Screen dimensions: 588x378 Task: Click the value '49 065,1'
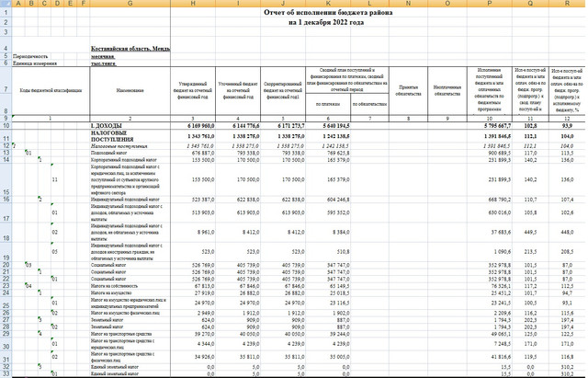click(x=501, y=334)
